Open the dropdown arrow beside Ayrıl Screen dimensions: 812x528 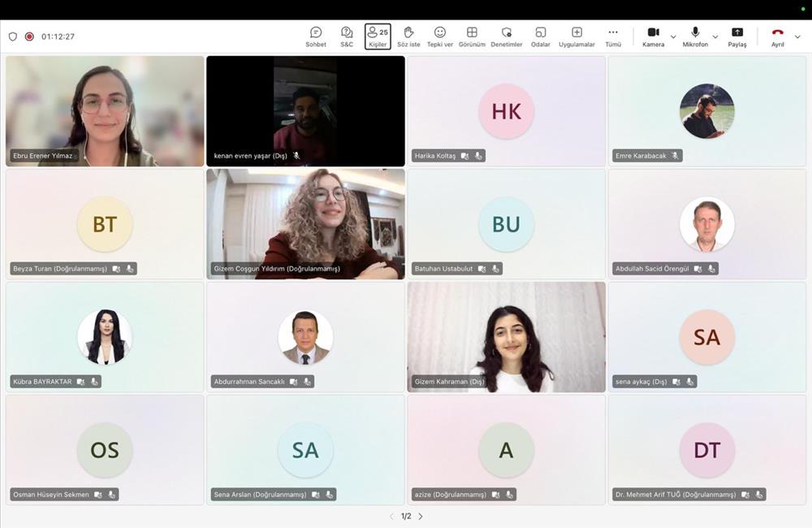(797, 37)
